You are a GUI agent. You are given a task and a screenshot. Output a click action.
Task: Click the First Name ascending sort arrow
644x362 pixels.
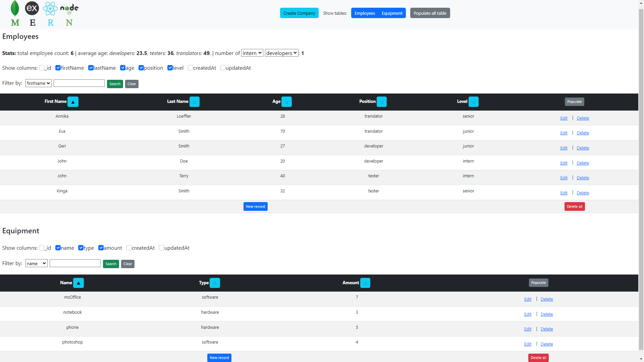(73, 102)
